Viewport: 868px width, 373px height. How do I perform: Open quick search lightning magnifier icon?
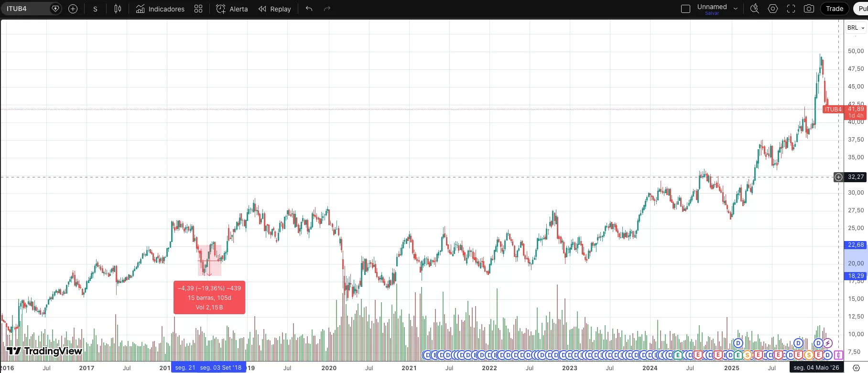pyautogui.click(x=755, y=9)
